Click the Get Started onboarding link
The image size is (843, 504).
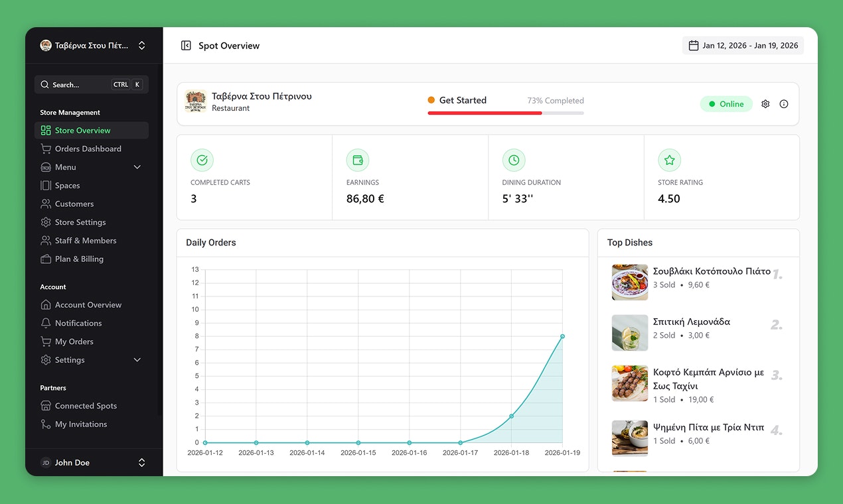pos(463,100)
